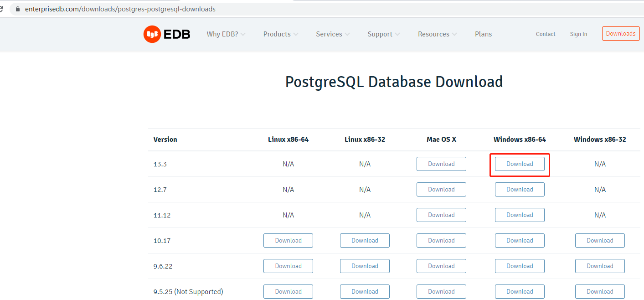The height and width of the screenshot is (300, 644).
Task: Click N/A under Linux x86-64 for 13.3
Action: [x=288, y=164]
